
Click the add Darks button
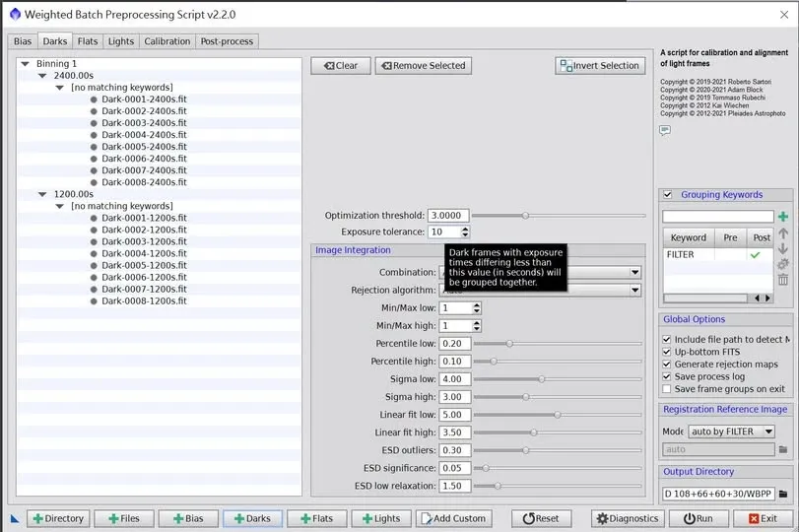point(253,519)
